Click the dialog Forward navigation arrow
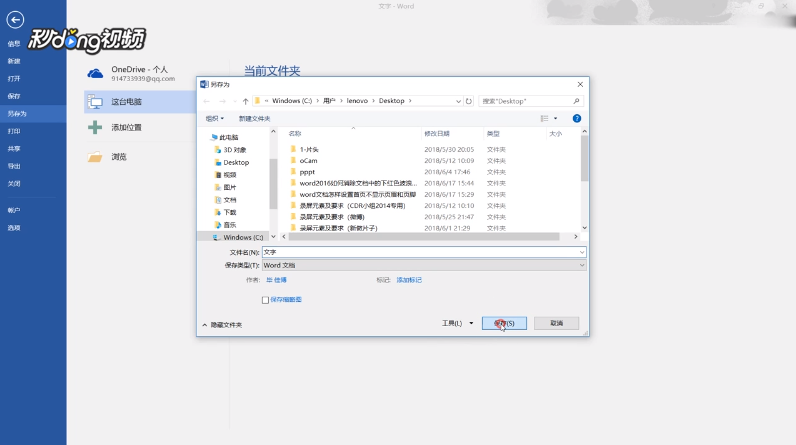 222,101
